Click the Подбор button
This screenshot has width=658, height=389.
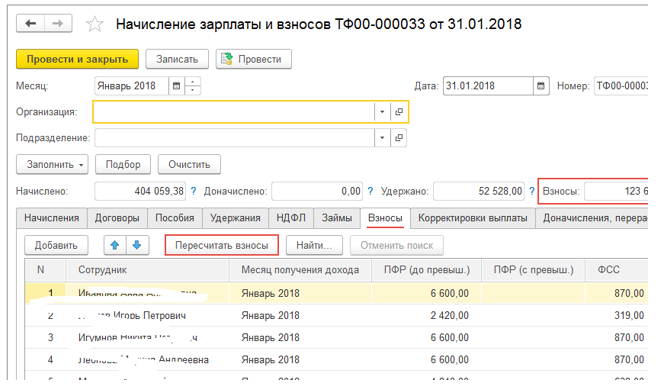pyautogui.click(x=123, y=164)
